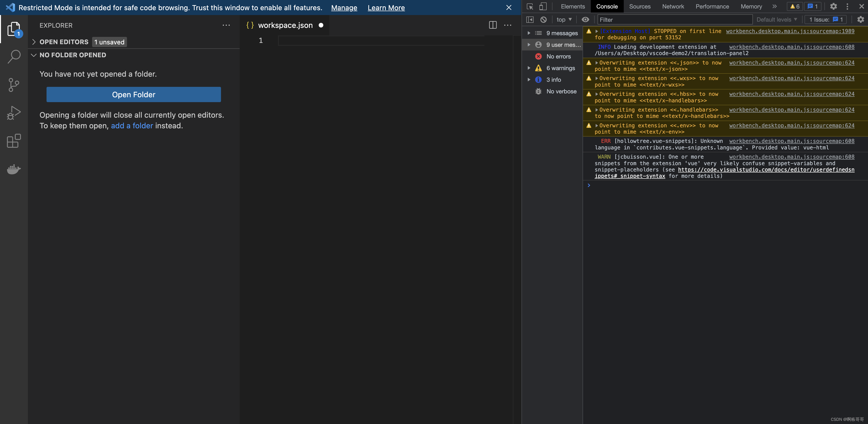Image resolution: width=868 pixels, height=424 pixels.
Task: Click the VS Code logo in banner
Action: [10, 8]
